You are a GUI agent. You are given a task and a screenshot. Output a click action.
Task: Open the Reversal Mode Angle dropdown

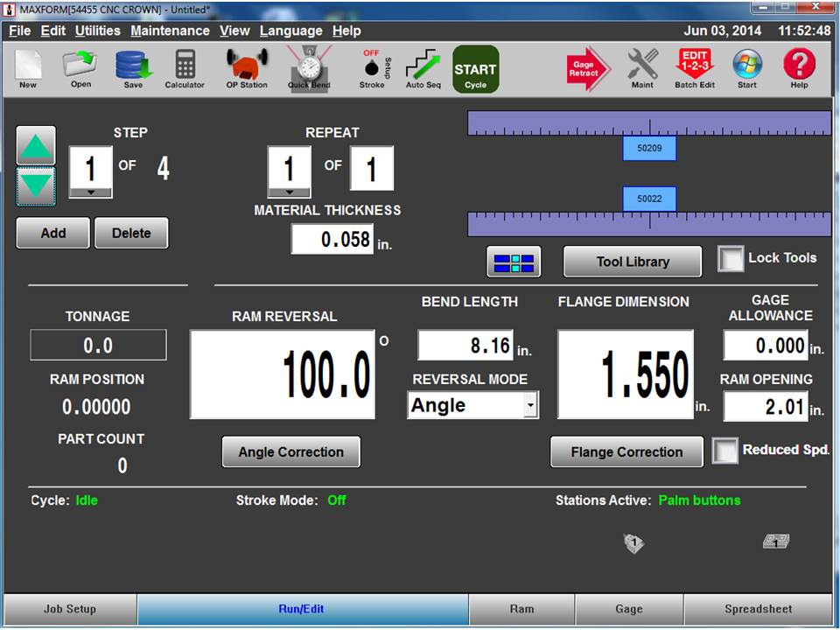[530, 405]
